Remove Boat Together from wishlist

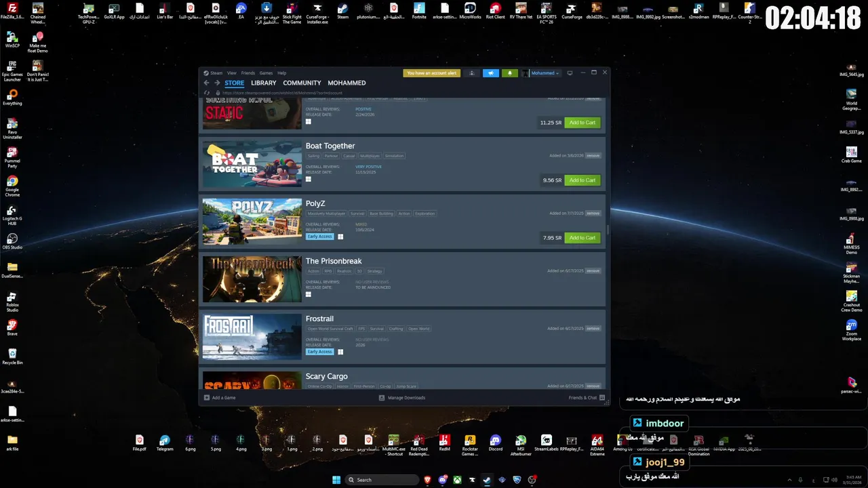[593, 156]
